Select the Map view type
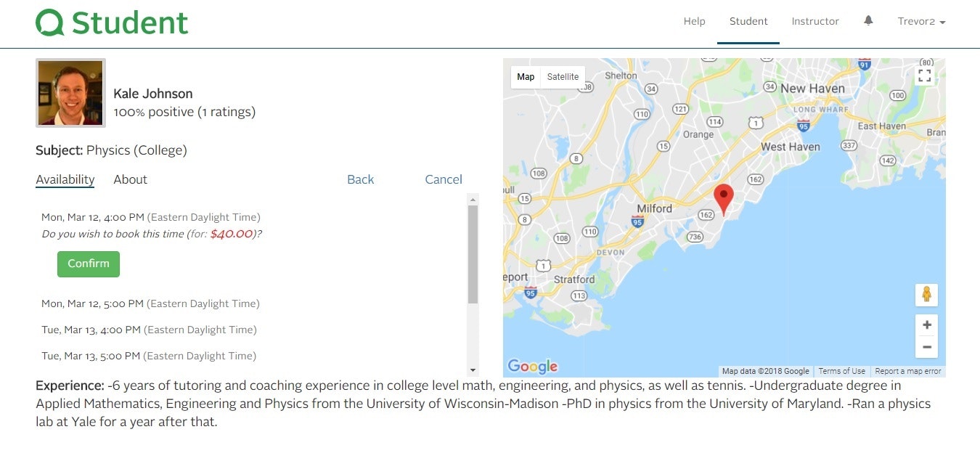The image size is (980, 461). pyautogui.click(x=526, y=77)
